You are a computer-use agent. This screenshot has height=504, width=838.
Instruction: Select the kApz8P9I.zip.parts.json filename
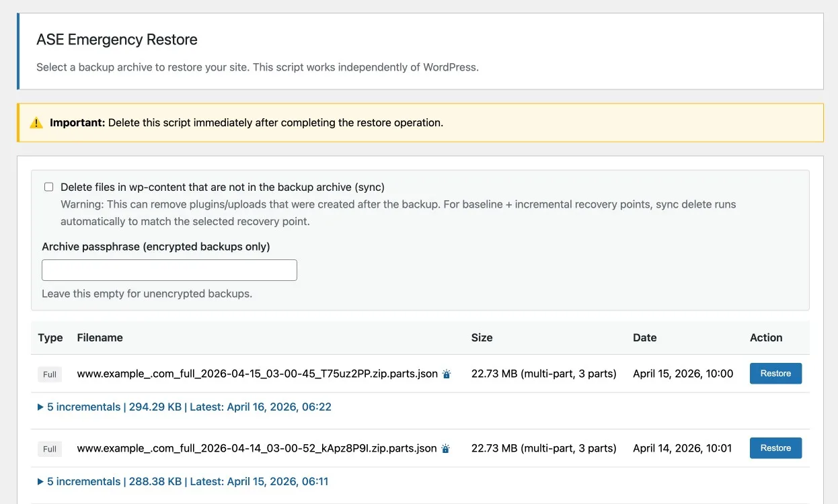(257, 448)
